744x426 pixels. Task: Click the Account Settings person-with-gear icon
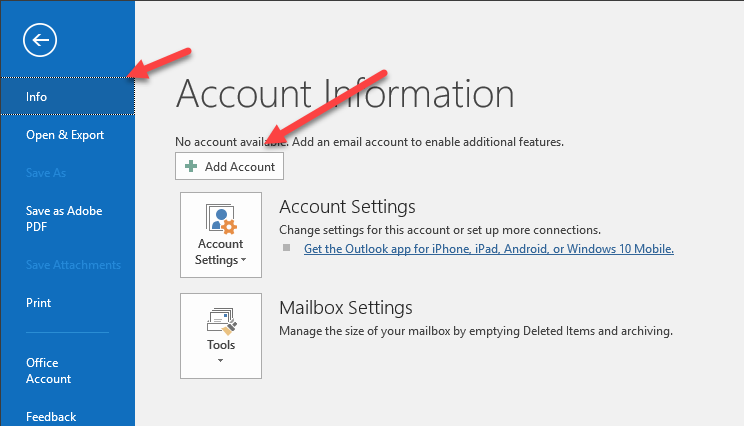click(x=221, y=219)
